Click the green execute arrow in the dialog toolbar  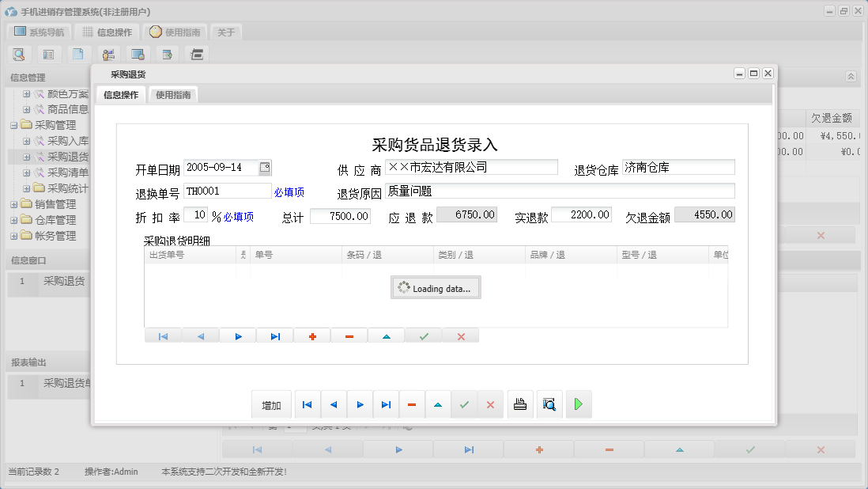pyautogui.click(x=578, y=404)
